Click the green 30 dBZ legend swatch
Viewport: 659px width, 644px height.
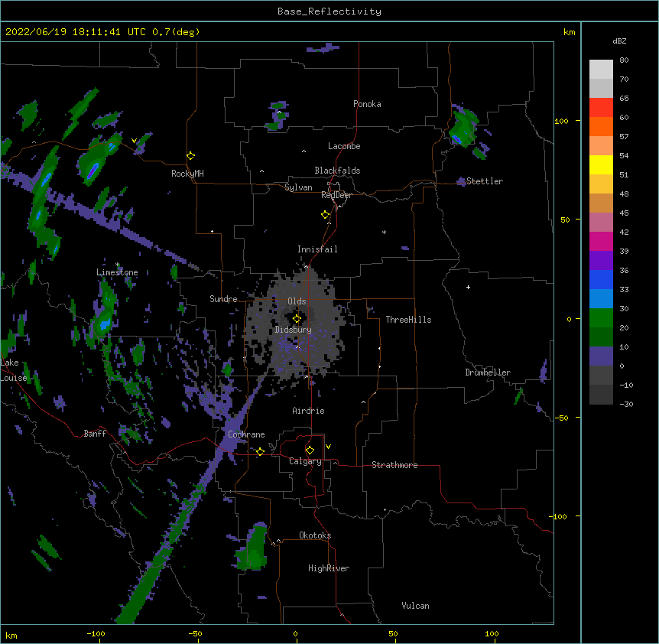click(x=601, y=318)
